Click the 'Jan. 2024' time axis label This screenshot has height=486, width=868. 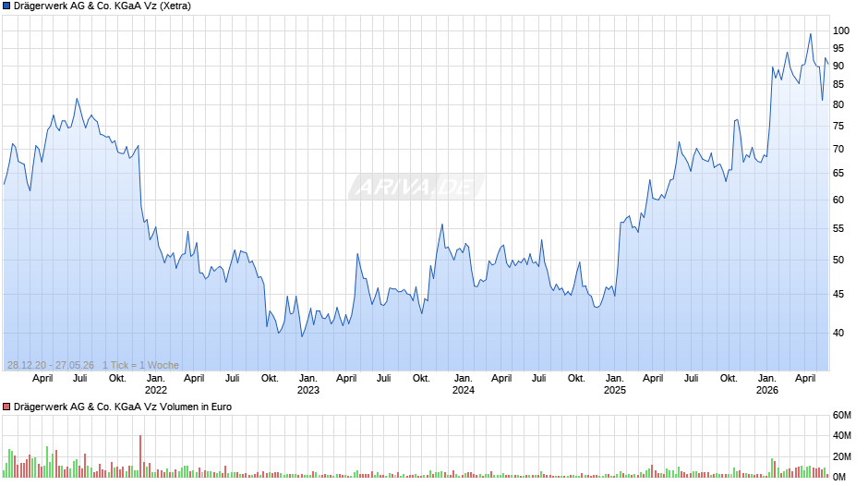(x=463, y=384)
